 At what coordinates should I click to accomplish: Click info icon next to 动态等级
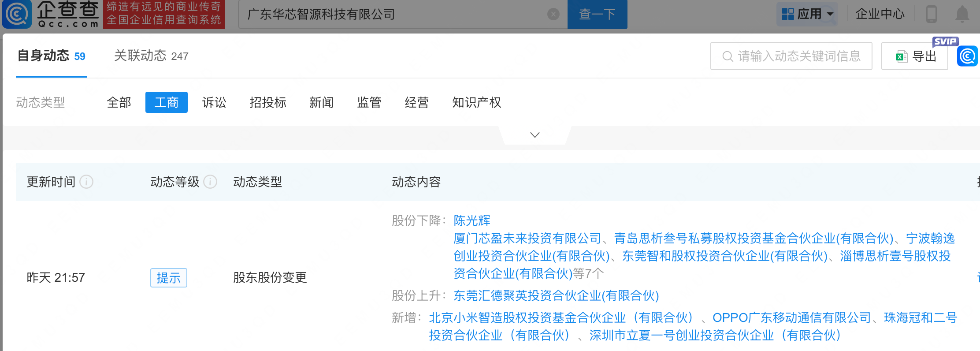(210, 182)
